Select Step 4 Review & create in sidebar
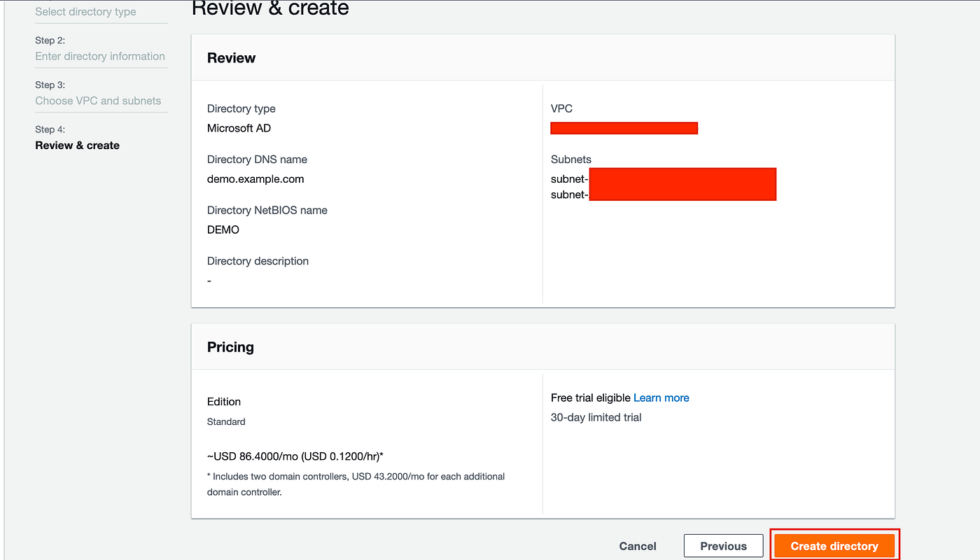980x560 pixels. click(77, 145)
